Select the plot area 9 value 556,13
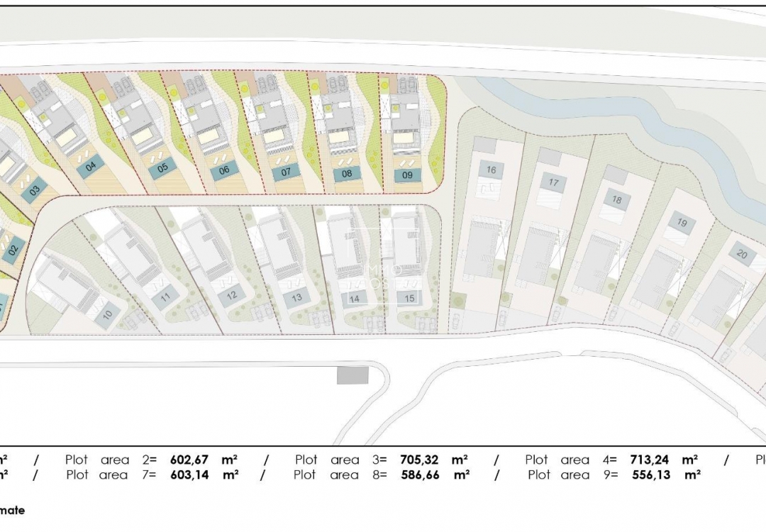766x532 pixels. click(651, 475)
